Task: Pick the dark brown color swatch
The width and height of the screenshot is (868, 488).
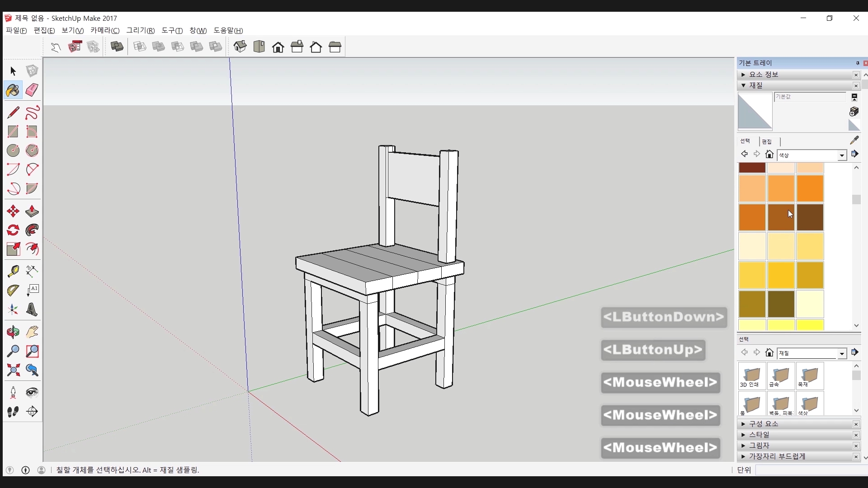Action: coord(810,217)
